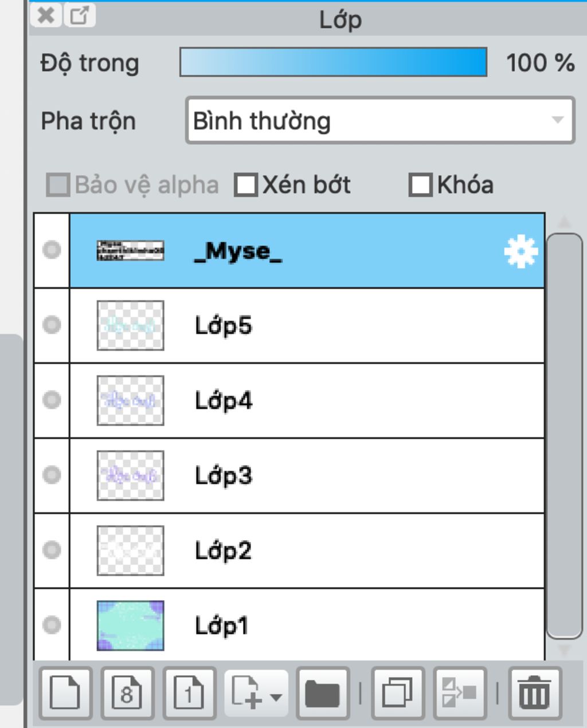Select the Lớp2 layer

point(344,550)
